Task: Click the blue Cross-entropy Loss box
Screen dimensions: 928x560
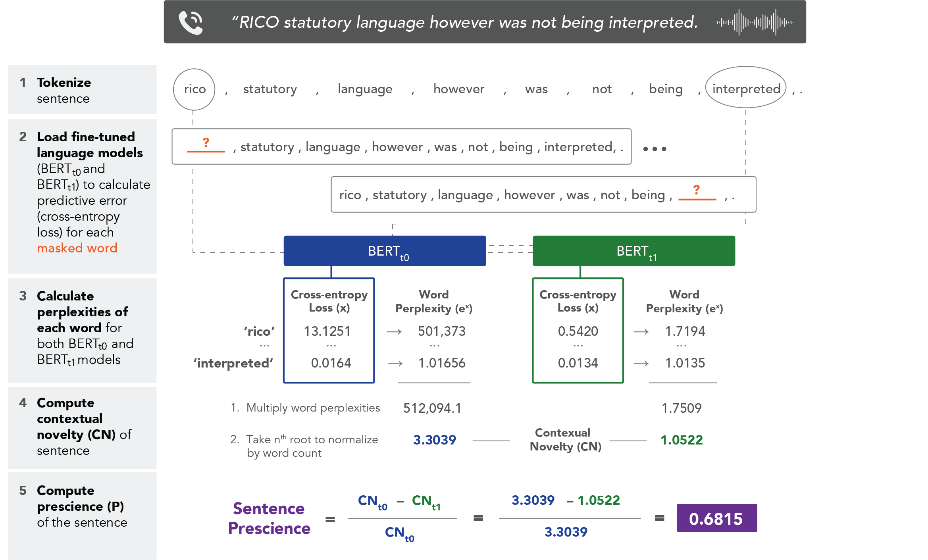Action: (x=329, y=330)
